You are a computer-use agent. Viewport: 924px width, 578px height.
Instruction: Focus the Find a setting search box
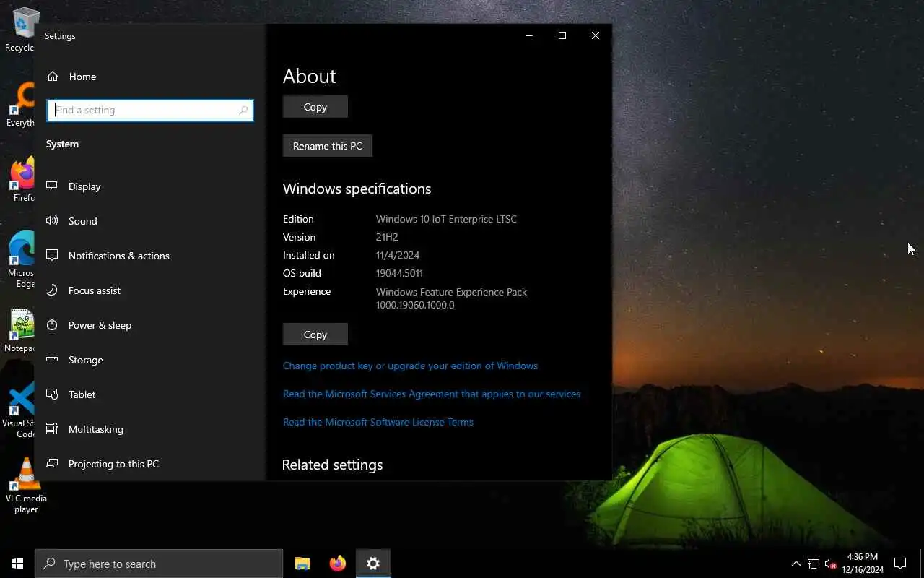(150, 111)
